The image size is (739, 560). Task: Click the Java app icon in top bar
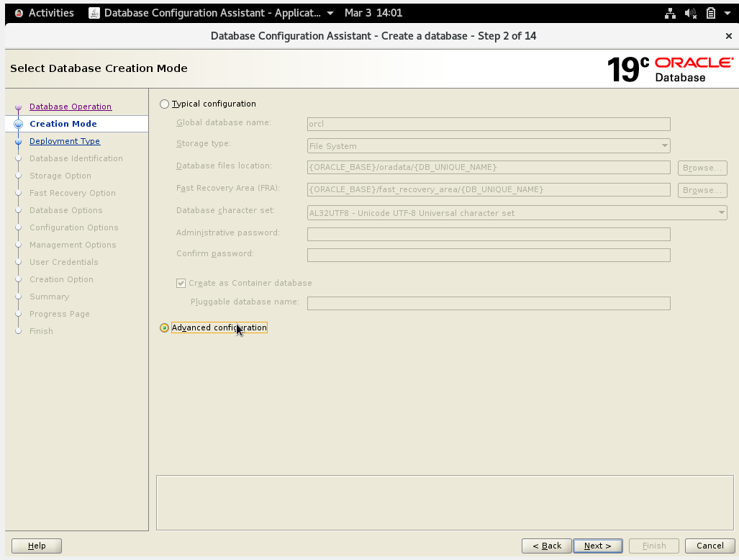pyautogui.click(x=94, y=13)
